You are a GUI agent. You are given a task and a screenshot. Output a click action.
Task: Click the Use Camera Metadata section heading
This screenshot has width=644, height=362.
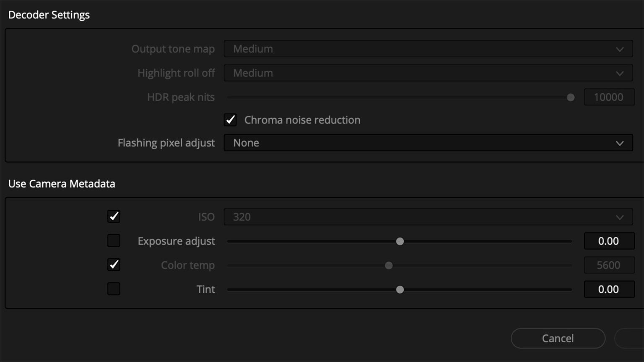(62, 184)
